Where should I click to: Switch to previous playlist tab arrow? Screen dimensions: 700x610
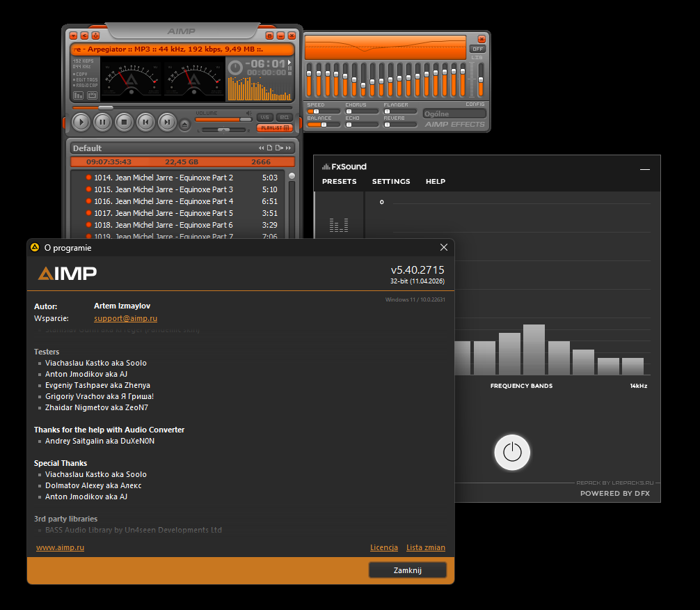point(261,148)
